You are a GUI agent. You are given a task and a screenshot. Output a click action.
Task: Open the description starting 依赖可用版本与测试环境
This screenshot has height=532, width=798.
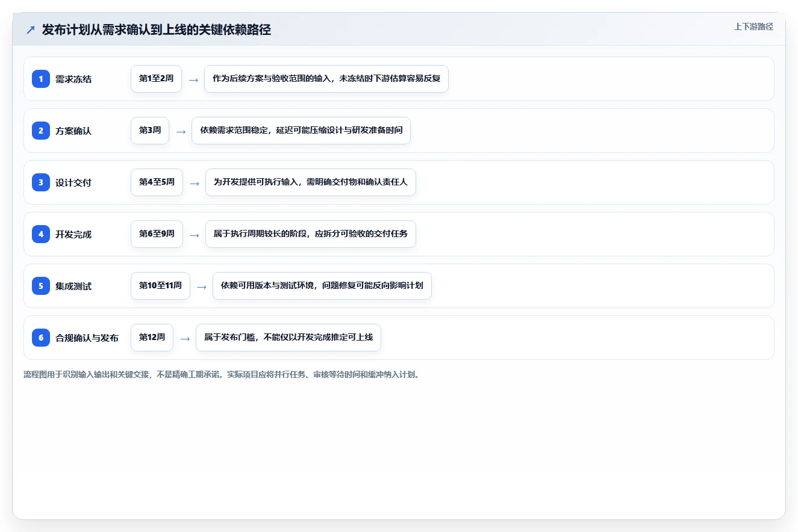(322, 286)
